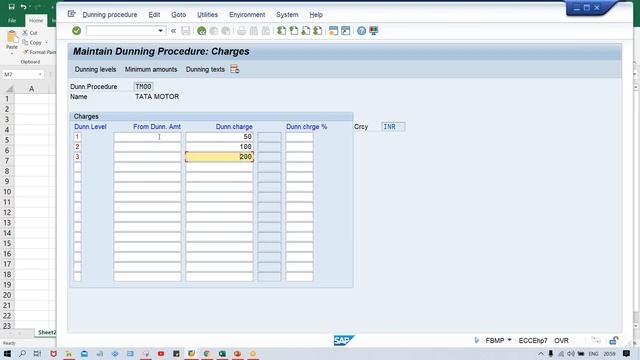This screenshot has width=640, height=360.
Task: Click the Excel Undo icon
Action: pyautogui.click(x=24, y=7)
